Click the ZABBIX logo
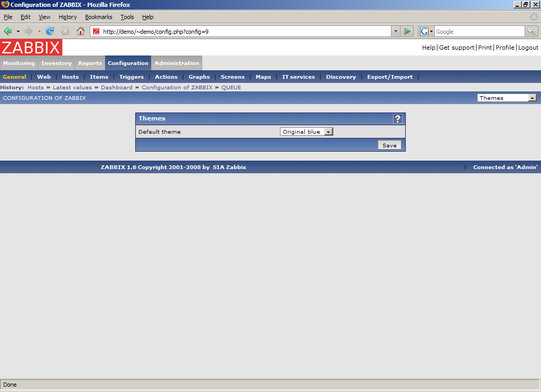This screenshot has height=392, width=541. pyautogui.click(x=31, y=47)
